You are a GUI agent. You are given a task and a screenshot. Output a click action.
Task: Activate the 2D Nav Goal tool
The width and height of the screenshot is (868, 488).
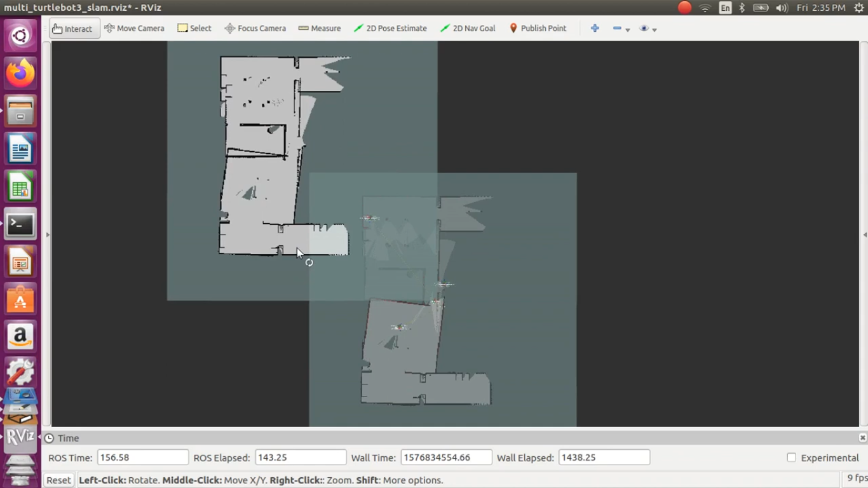[x=468, y=29]
